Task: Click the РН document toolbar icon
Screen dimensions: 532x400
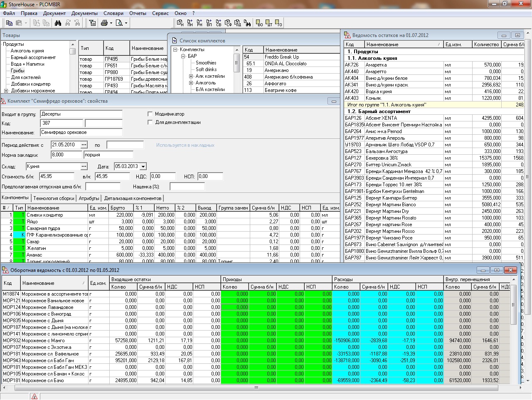Action: point(199,23)
